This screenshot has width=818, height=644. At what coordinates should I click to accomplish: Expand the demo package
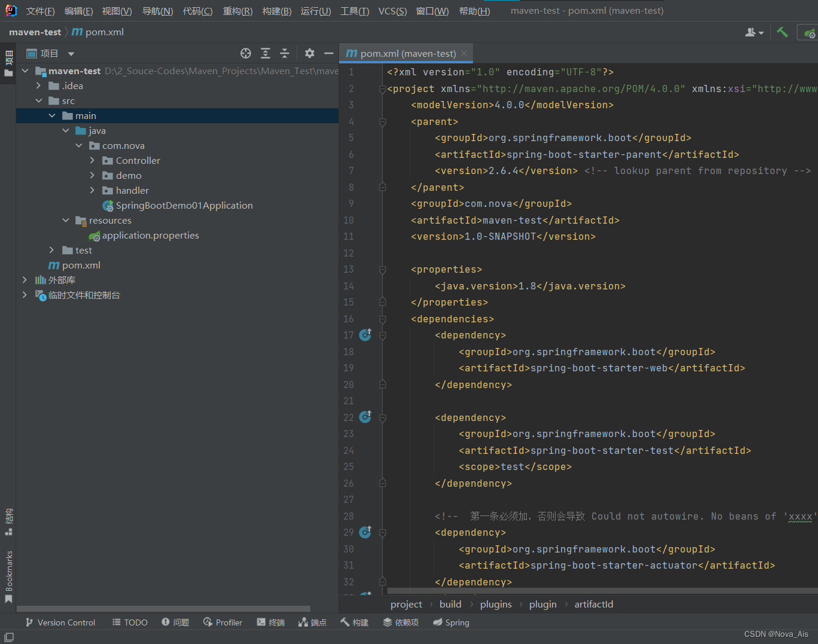point(92,175)
